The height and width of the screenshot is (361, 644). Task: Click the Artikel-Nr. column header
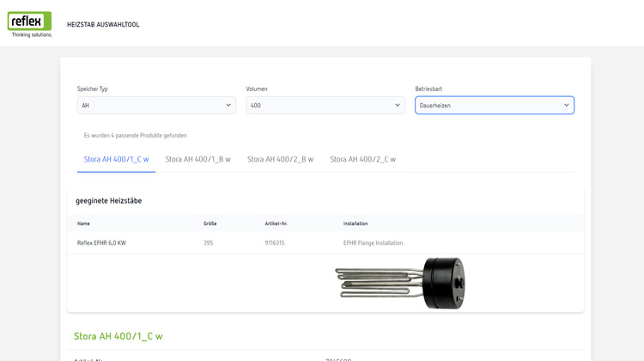point(276,223)
